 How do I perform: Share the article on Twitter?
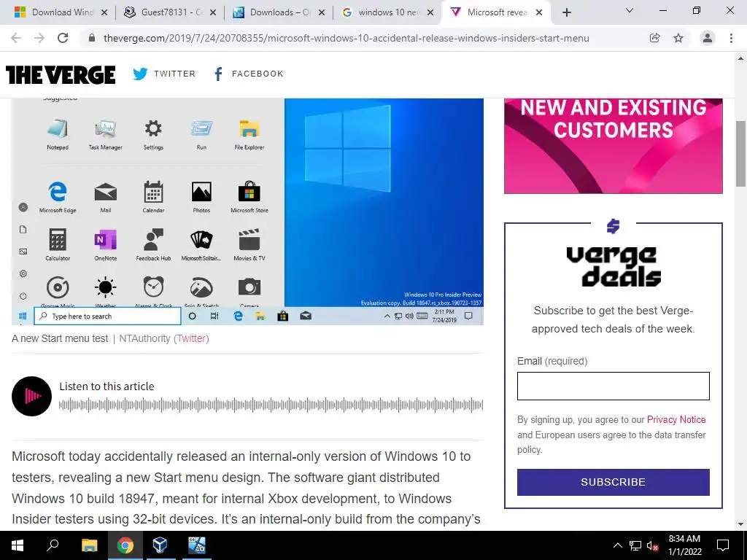[x=164, y=74]
